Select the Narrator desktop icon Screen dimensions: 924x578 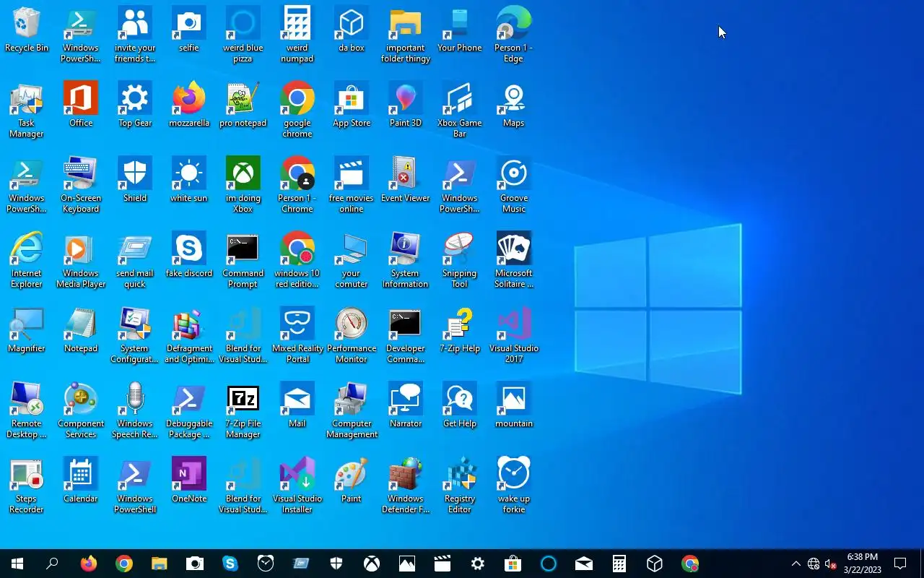pos(406,406)
